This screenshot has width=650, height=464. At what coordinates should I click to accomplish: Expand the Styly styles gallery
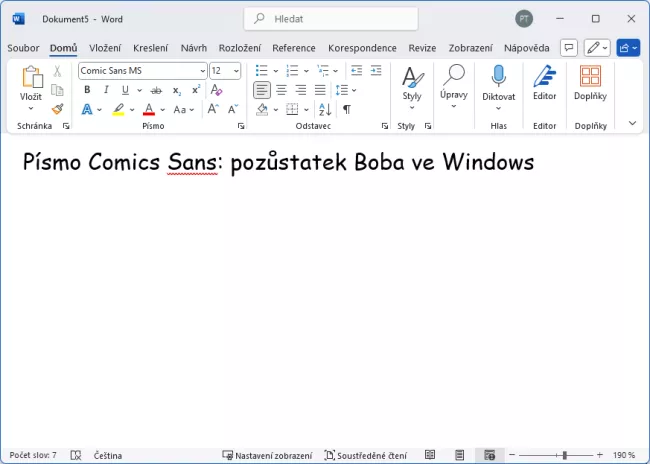[411, 86]
